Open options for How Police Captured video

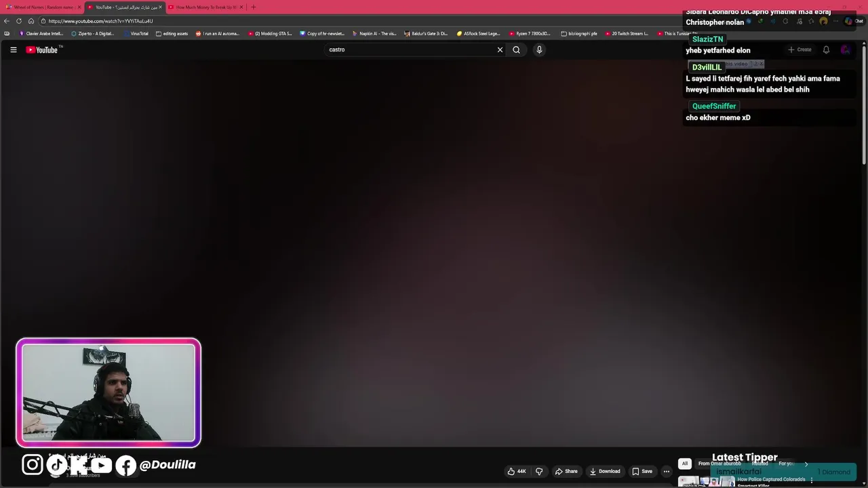[x=812, y=481]
